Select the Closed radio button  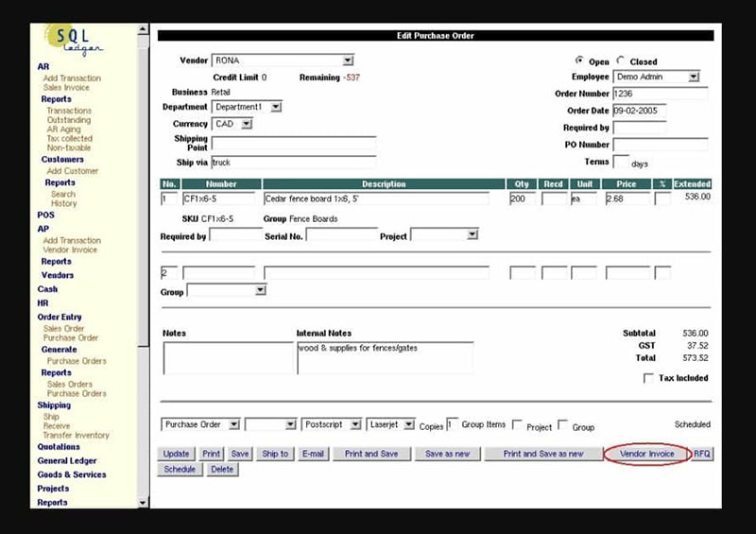tap(621, 60)
